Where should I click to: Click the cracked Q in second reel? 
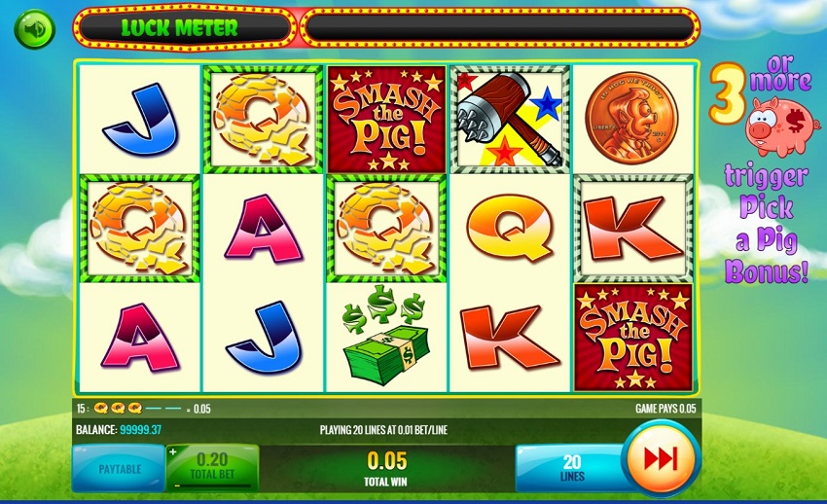(263, 120)
